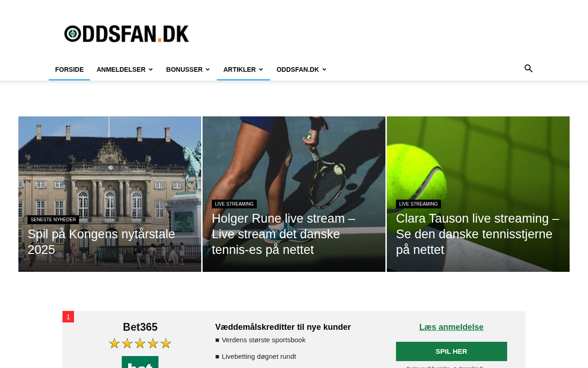Open the Bet365 name heading

(x=140, y=327)
